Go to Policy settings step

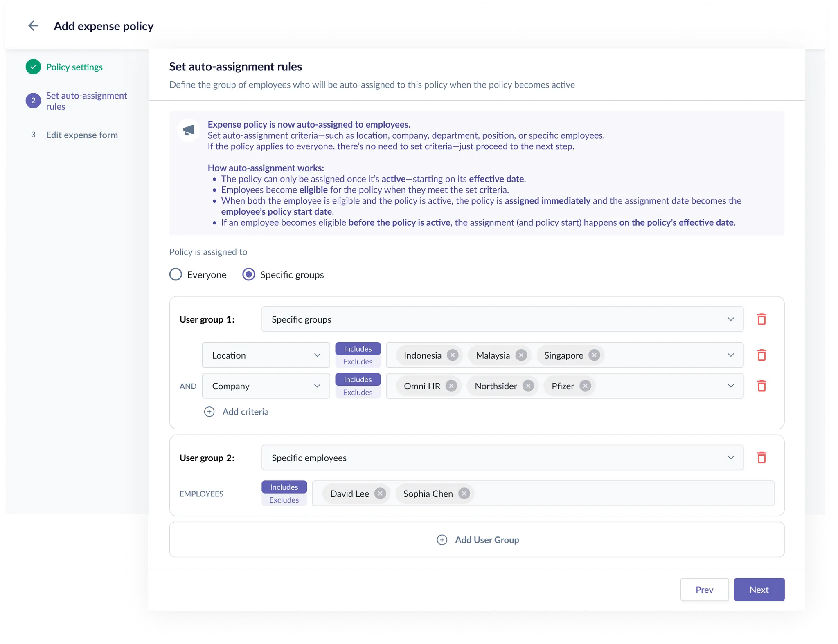click(74, 67)
